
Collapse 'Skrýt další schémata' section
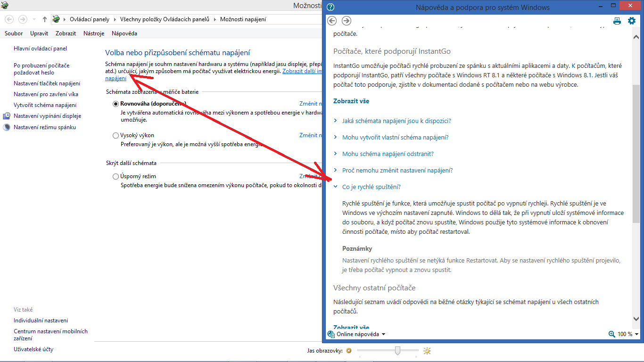(x=131, y=163)
